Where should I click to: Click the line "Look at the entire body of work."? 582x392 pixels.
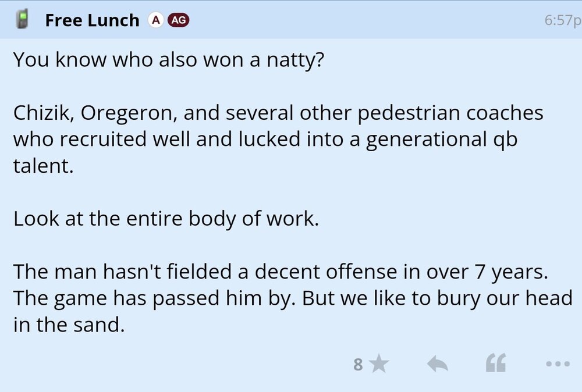click(x=166, y=219)
